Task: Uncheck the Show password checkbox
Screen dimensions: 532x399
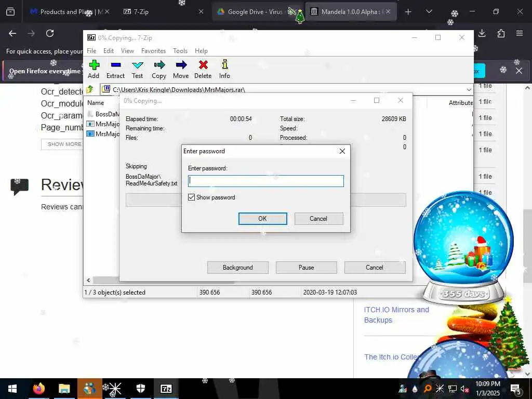Action: (x=191, y=197)
